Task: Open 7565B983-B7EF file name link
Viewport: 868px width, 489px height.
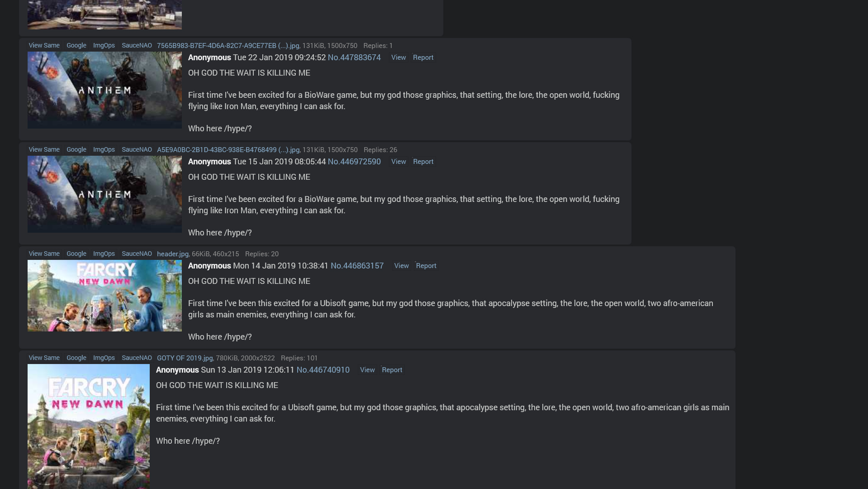Action: coord(228,45)
